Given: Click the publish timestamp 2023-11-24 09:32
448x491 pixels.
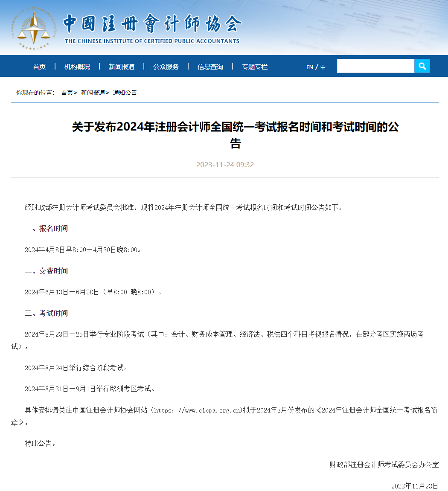Looking at the screenshot, I should (x=225, y=165).
